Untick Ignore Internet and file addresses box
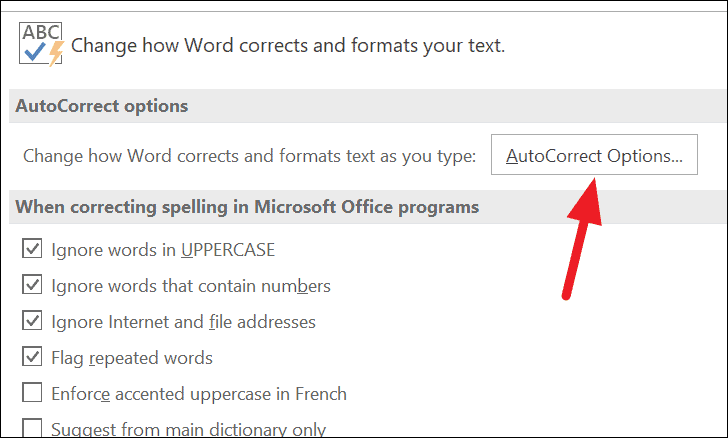The height and width of the screenshot is (438, 728). click(x=32, y=320)
